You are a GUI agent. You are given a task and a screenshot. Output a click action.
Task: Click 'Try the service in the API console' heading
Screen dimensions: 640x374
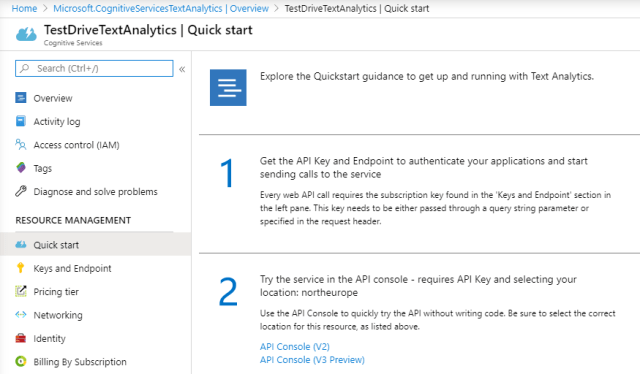coord(418,286)
